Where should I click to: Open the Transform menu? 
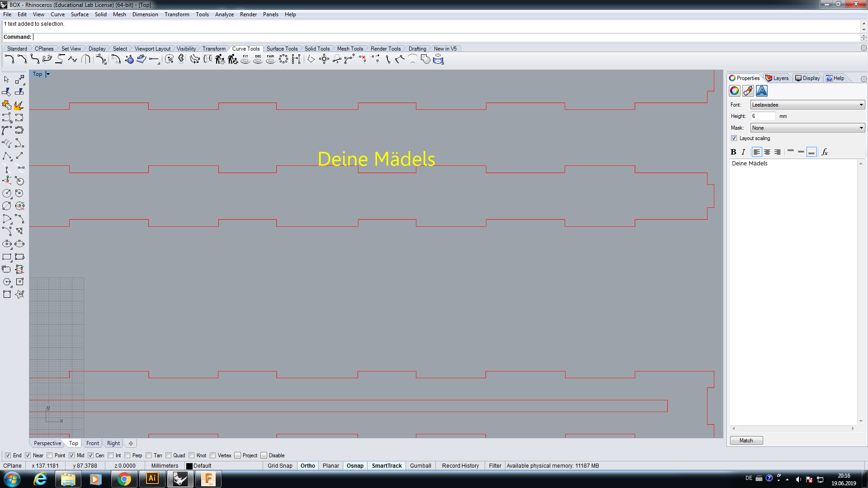click(x=177, y=14)
